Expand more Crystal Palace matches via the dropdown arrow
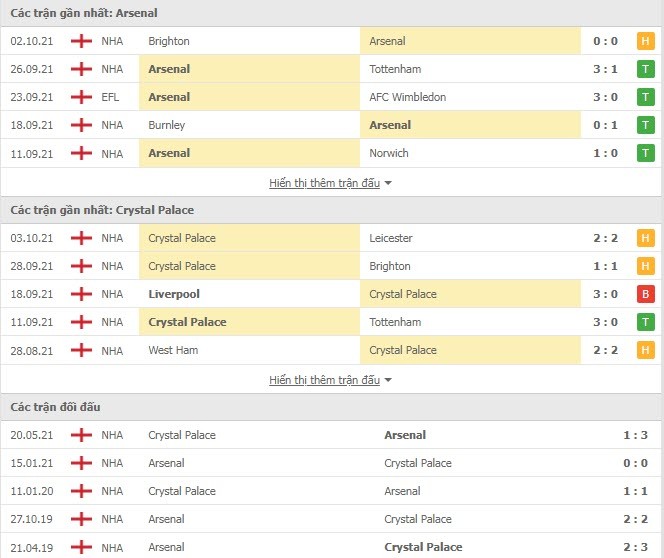Screen dimensions: 664x558 [388, 380]
